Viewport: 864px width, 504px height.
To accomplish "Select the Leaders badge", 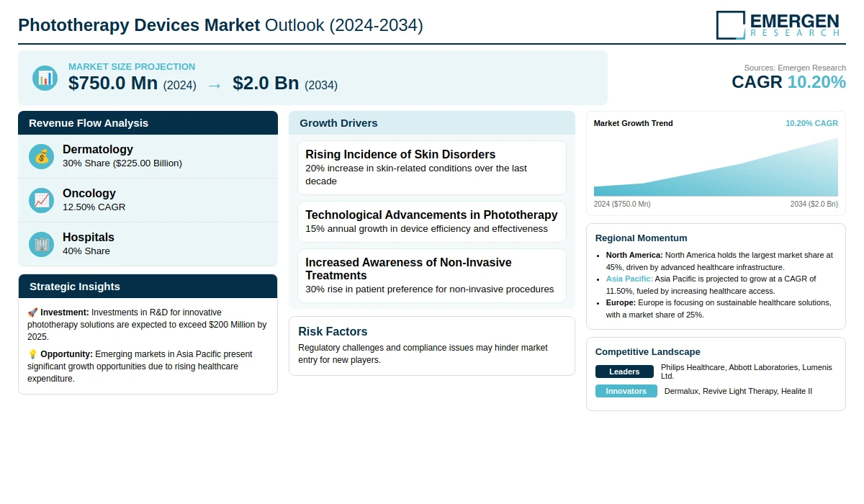I will click(624, 372).
